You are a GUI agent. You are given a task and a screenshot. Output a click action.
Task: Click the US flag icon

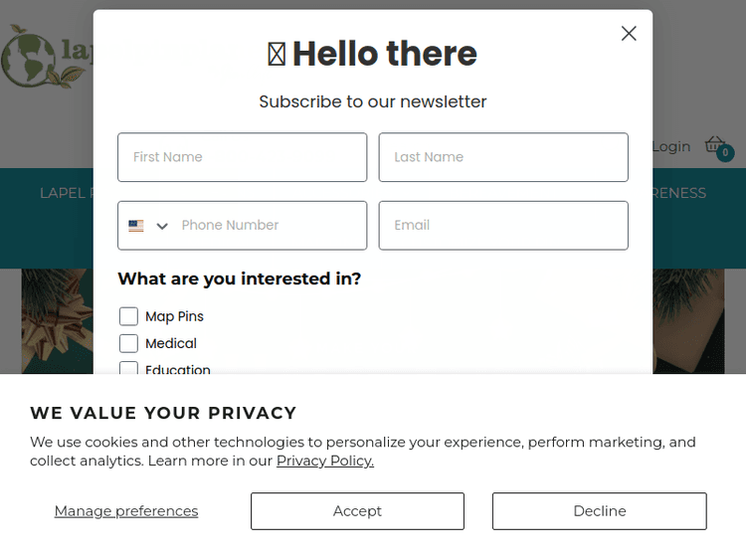[136, 226]
